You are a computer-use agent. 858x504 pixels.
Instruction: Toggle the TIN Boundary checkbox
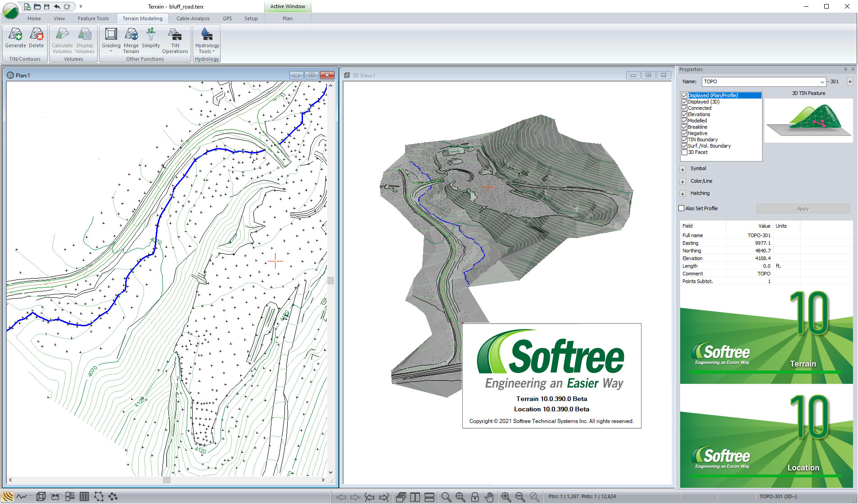(x=684, y=139)
